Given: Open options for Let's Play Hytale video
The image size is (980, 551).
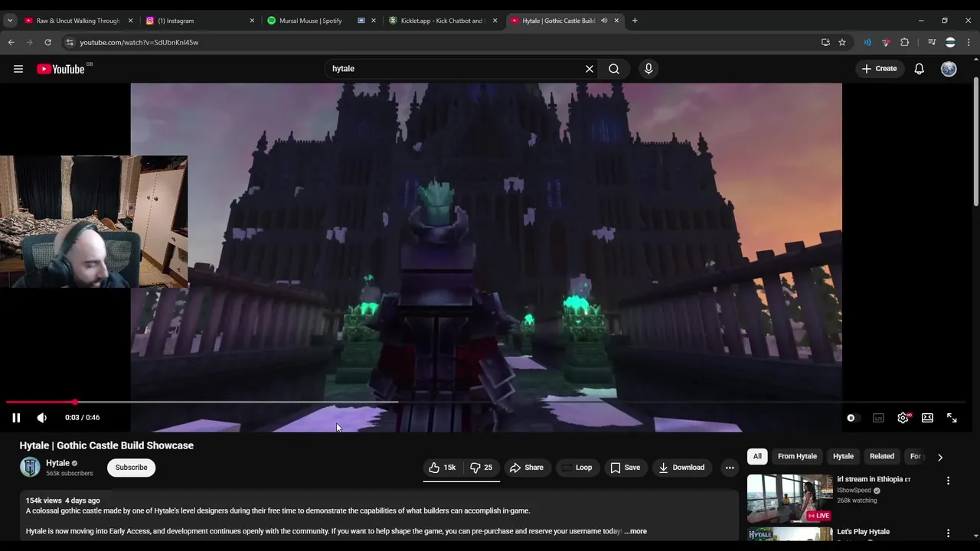Looking at the screenshot, I should click(x=948, y=533).
